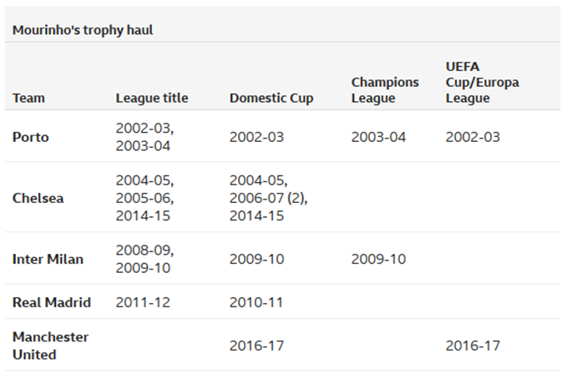The height and width of the screenshot is (379, 588).
Task: Select Chelsea's 2006-07 (2) domestic cup cell
Action: pyautogui.click(x=268, y=198)
